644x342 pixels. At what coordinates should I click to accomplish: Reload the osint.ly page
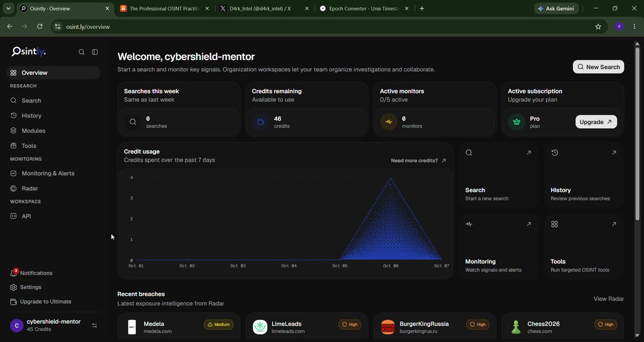(40, 26)
